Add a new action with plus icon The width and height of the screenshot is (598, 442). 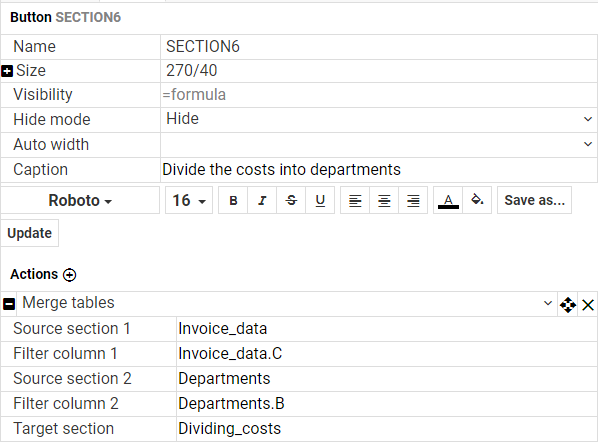coord(69,275)
